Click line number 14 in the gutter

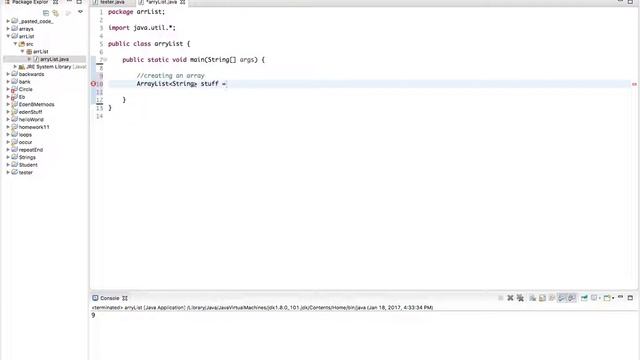pyautogui.click(x=100, y=116)
